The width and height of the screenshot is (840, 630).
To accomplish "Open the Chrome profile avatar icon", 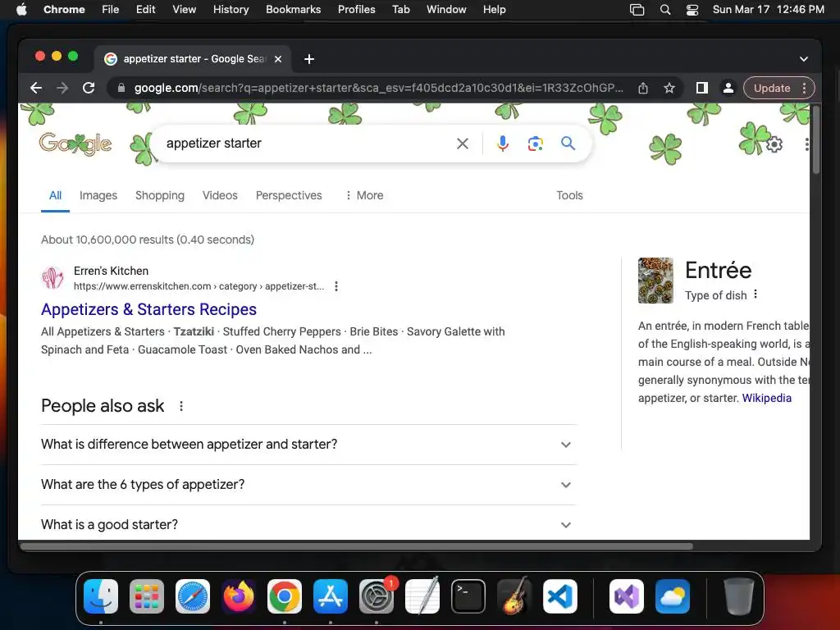I will [x=728, y=88].
